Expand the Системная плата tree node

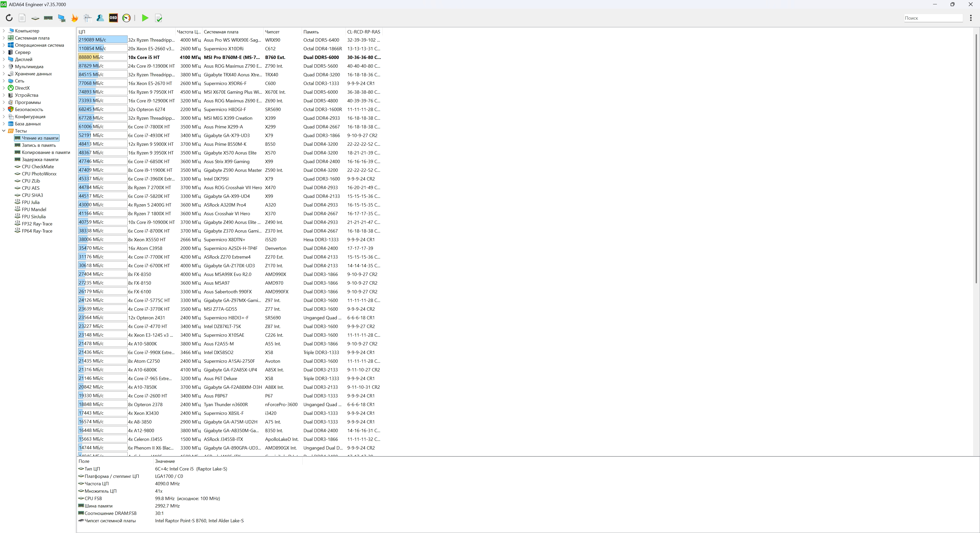click(4, 38)
